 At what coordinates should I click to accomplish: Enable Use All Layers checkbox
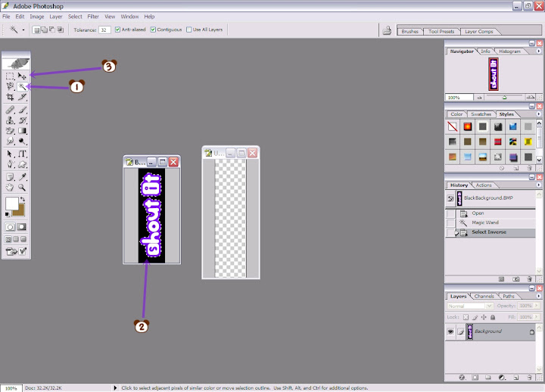coord(188,30)
